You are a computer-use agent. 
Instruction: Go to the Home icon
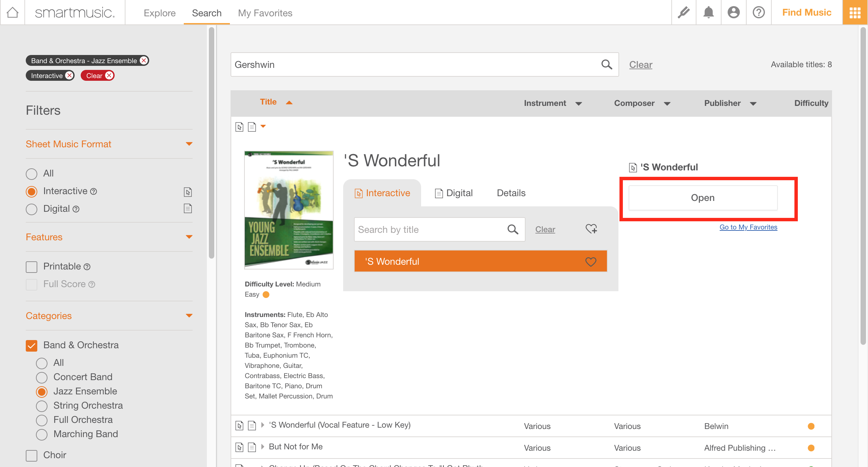13,13
